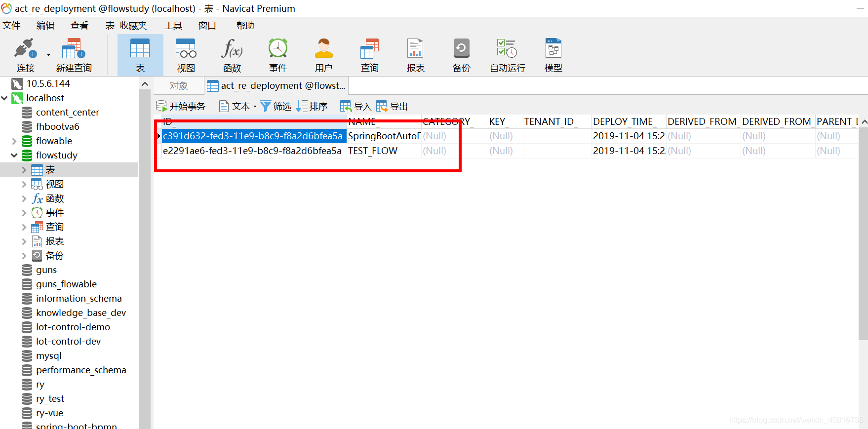Select the lot-control-demo database

[x=73, y=327]
